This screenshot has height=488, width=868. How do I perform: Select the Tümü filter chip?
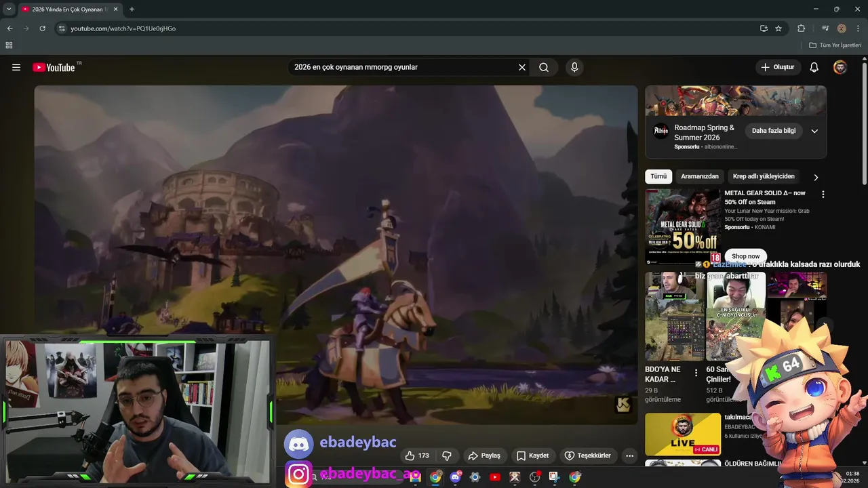(658, 176)
